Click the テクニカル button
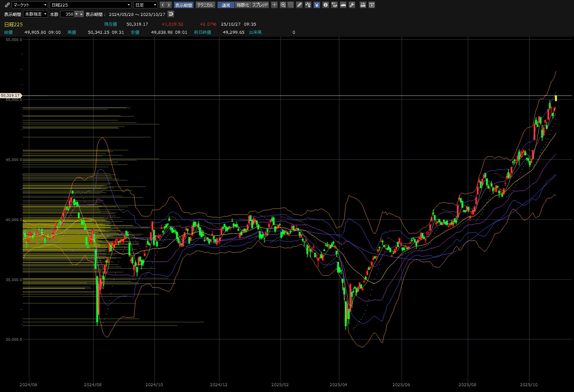 [205, 5]
